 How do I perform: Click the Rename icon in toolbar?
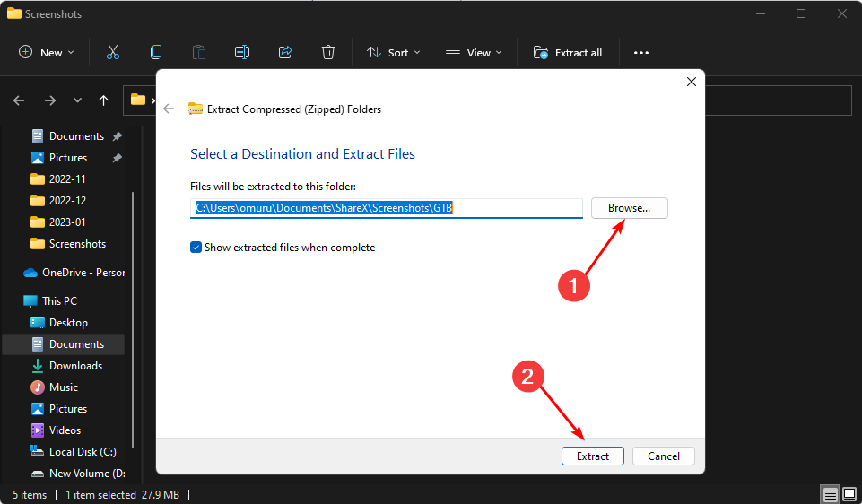(x=242, y=53)
